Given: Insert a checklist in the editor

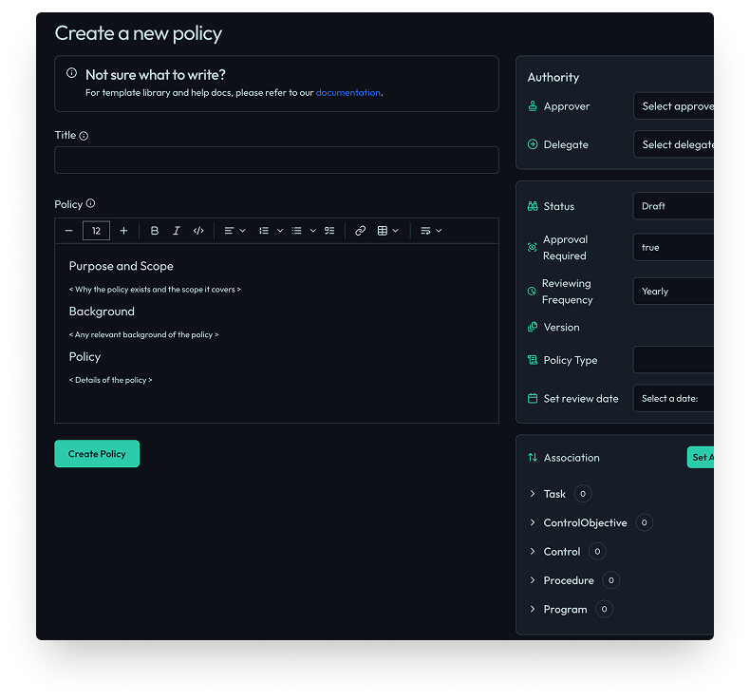Looking at the screenshot, I should [329, 231].
